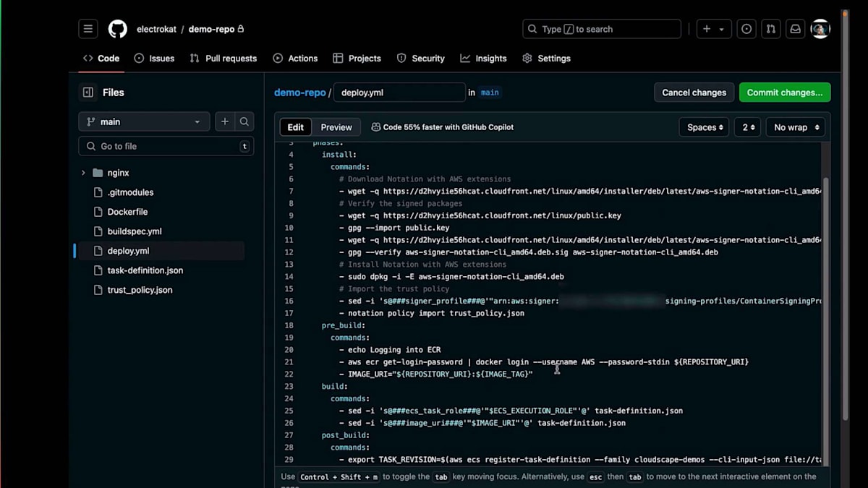This screenshot has width=868, height=488.
Task: Switch to the Insights tab
Action: coord(483,59)
